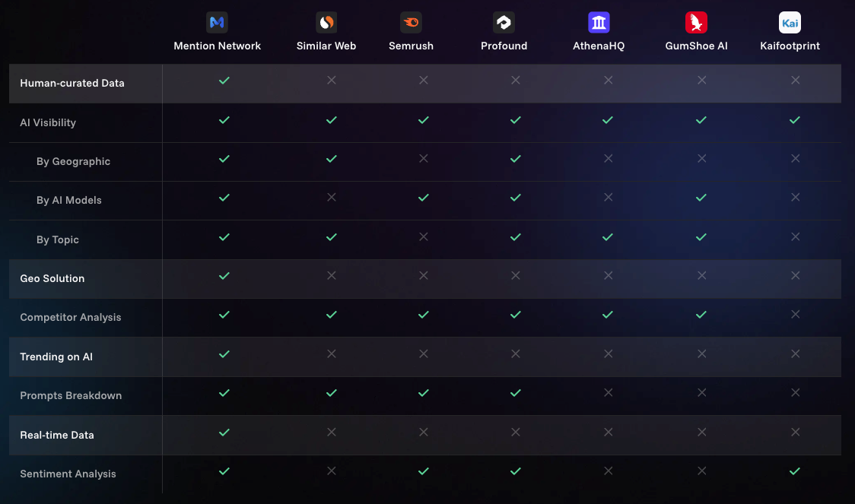855x504 pixels.
Task: Click the Semrush column header name
Action: pos(411,46)
